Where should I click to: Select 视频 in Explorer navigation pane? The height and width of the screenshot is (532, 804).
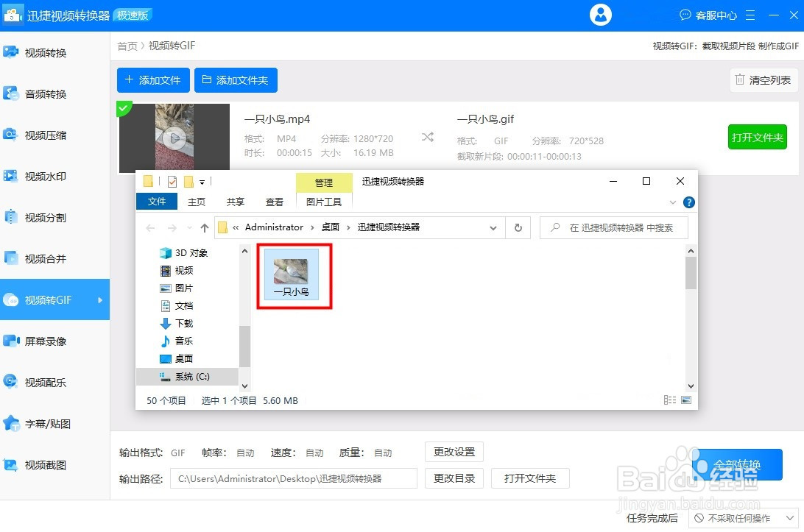pyautogui.click(x=177, y=270)
